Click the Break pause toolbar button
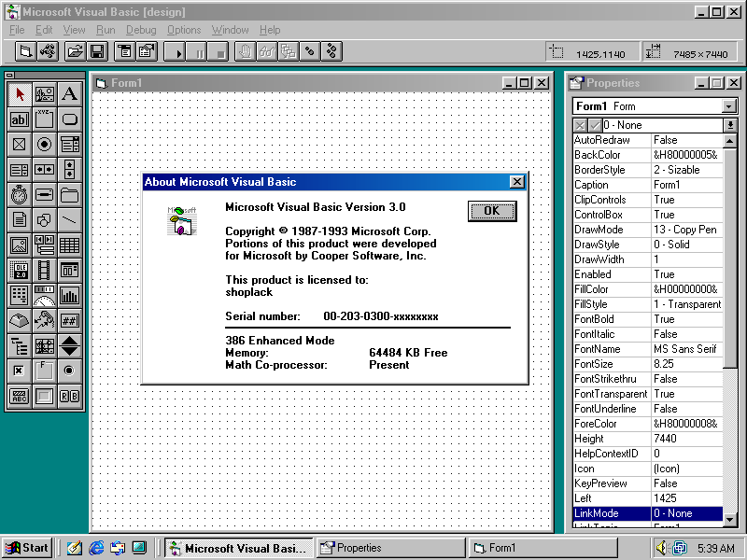 (x=196, y=51)
